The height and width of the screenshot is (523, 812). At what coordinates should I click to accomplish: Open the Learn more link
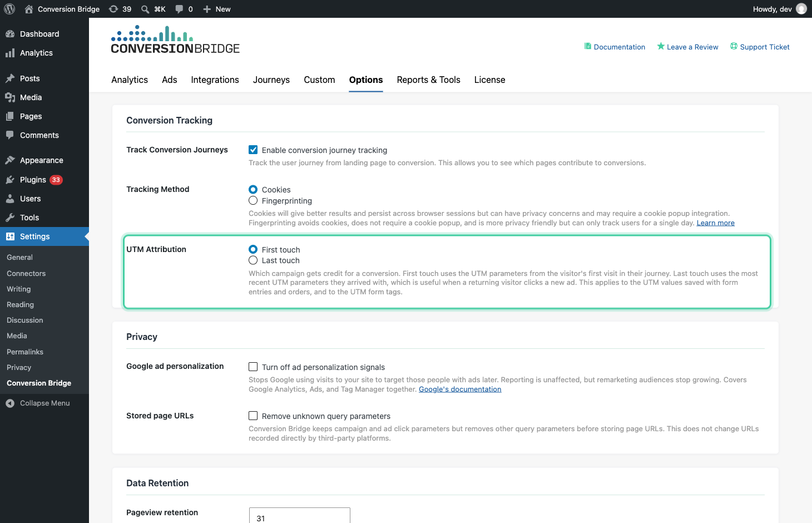click(x=715, y=223)
